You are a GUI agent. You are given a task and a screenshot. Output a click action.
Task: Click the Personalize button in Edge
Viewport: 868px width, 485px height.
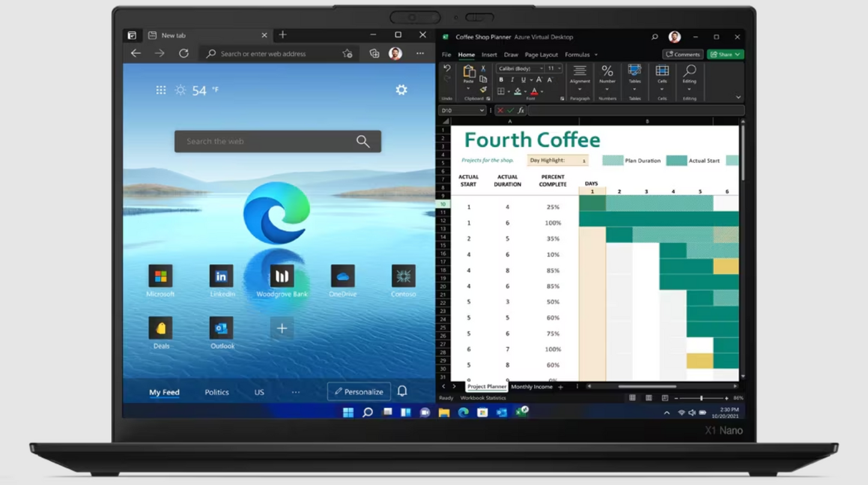click(359, 392)
